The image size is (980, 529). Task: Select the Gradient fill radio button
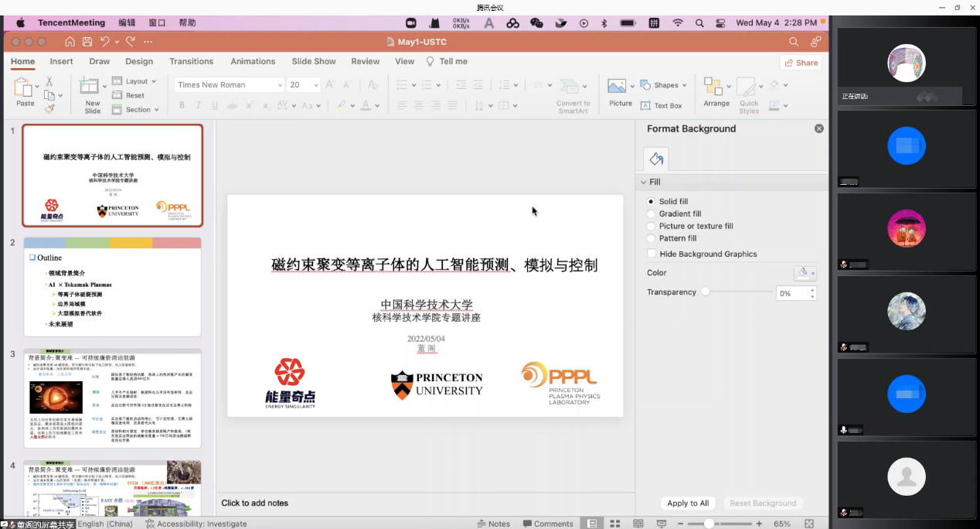click(652, 214)
